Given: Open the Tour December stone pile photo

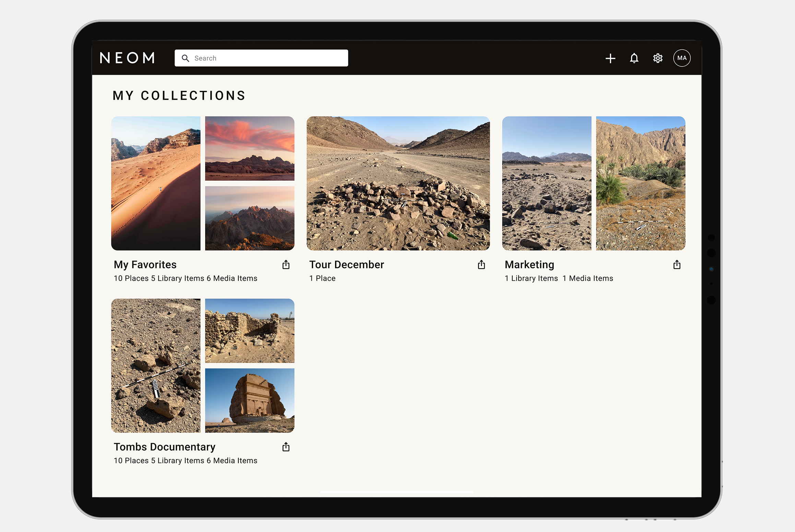Looking at the screenshot, I should (398, 183).
